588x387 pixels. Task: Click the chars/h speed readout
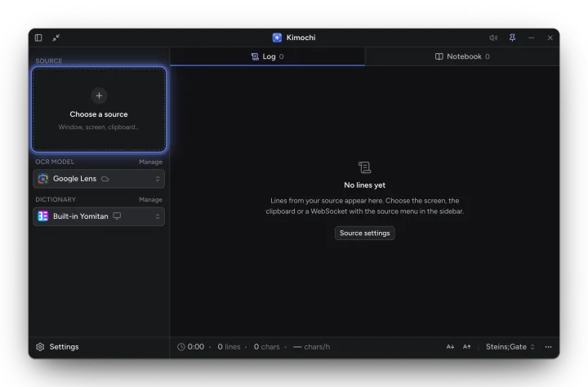(x=312, y=347)
